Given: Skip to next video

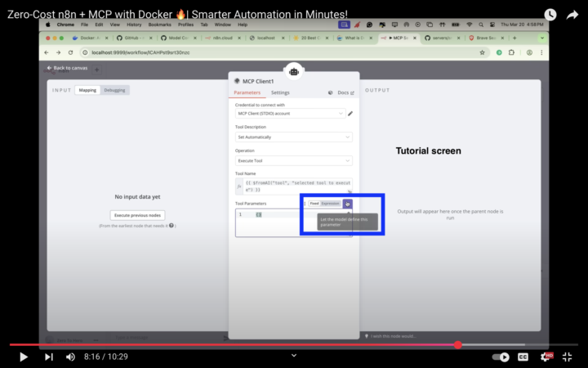Looking at the screenshot, I should pyautogui.click(x=48, y=357).
